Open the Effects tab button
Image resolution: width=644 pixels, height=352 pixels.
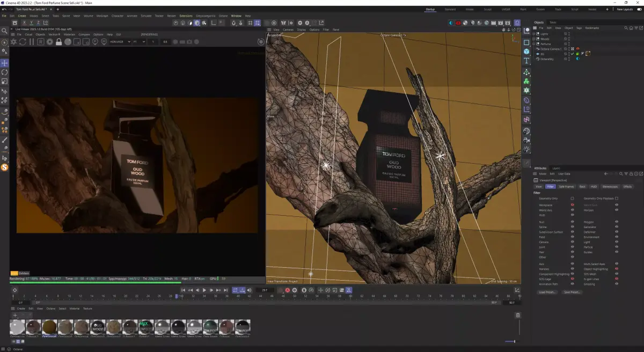coord(627,187)
